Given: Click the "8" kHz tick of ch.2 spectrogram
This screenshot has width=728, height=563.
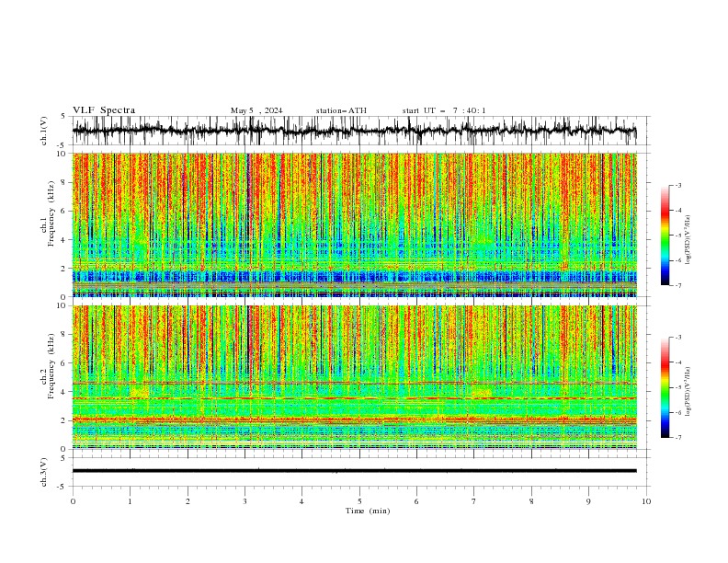Looking at the screenshot, I should [64, 335].
